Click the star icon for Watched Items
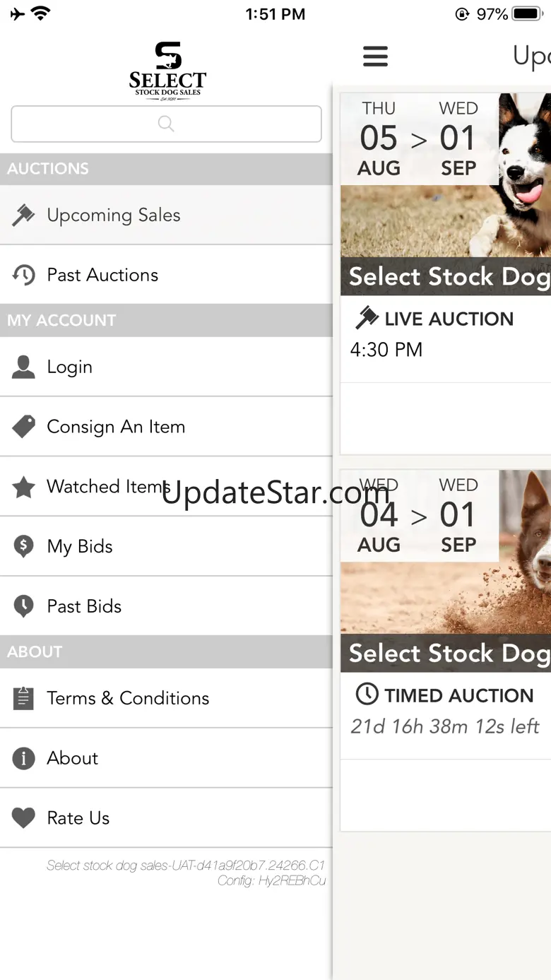 click(23, 487)
